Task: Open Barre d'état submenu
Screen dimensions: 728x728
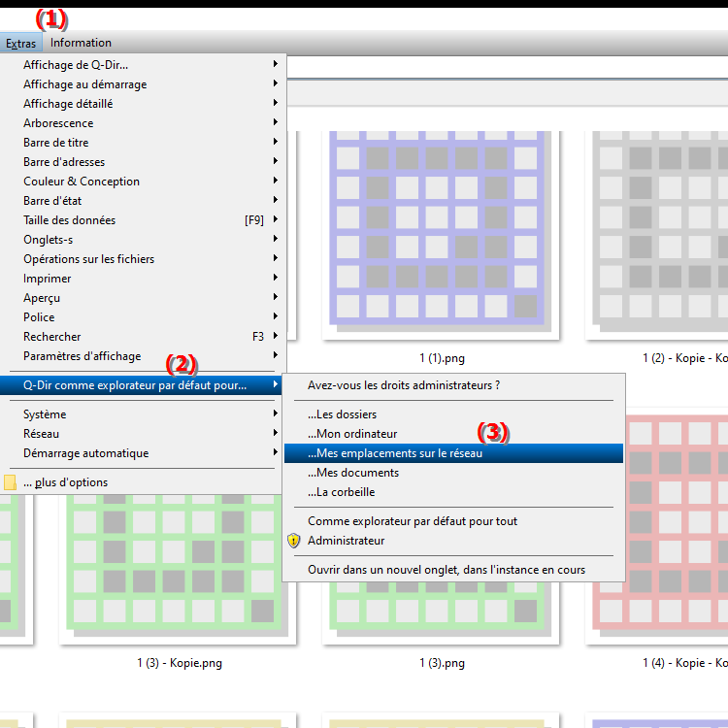Action: [x=142, y=201]
